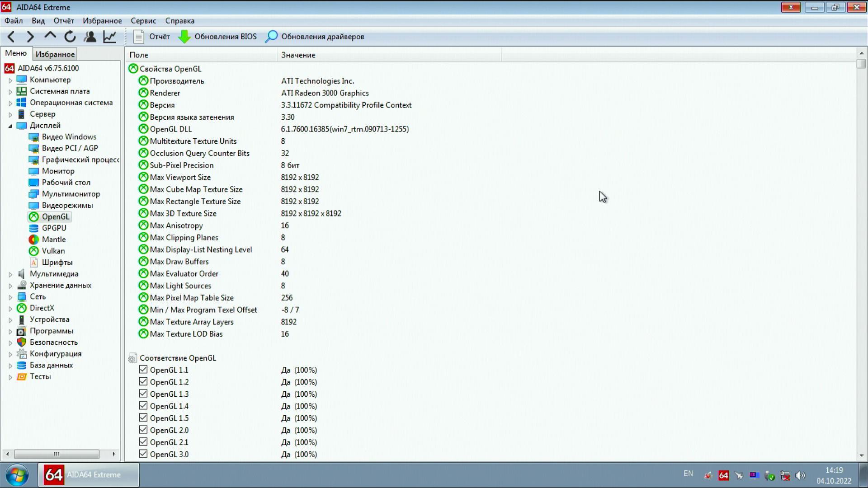Image resolution: width=868 pixels, height=488 pixels.
Task: Click the green BIOS updates arrow icon
Action: [184, 37]
